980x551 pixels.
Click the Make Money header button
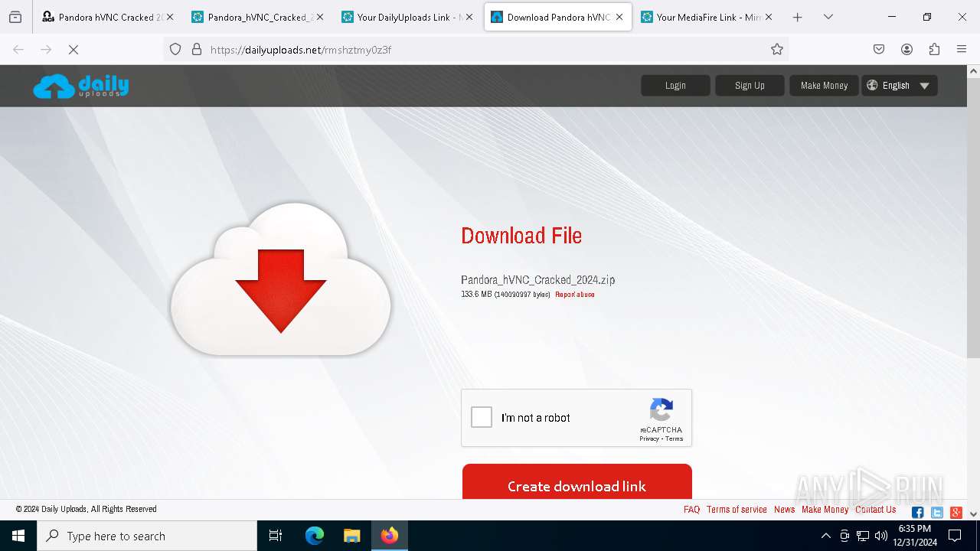click(x=824, y=86)
